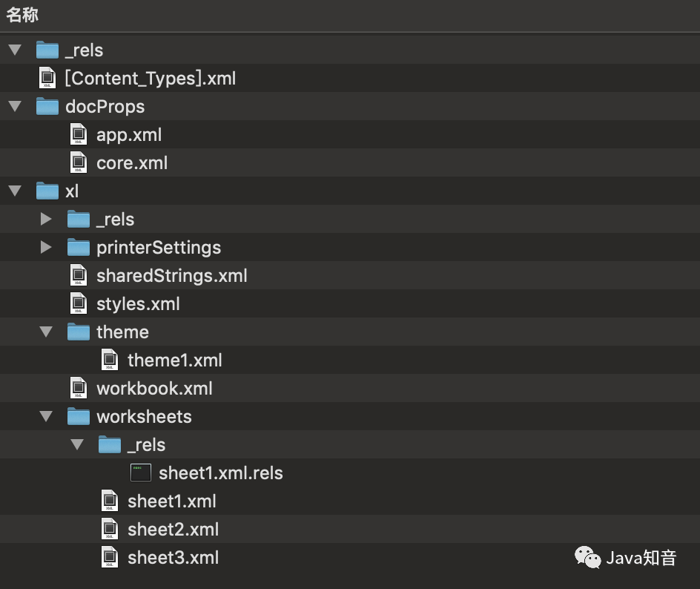Collapse the docProps folder triangle

pos(15,107)
